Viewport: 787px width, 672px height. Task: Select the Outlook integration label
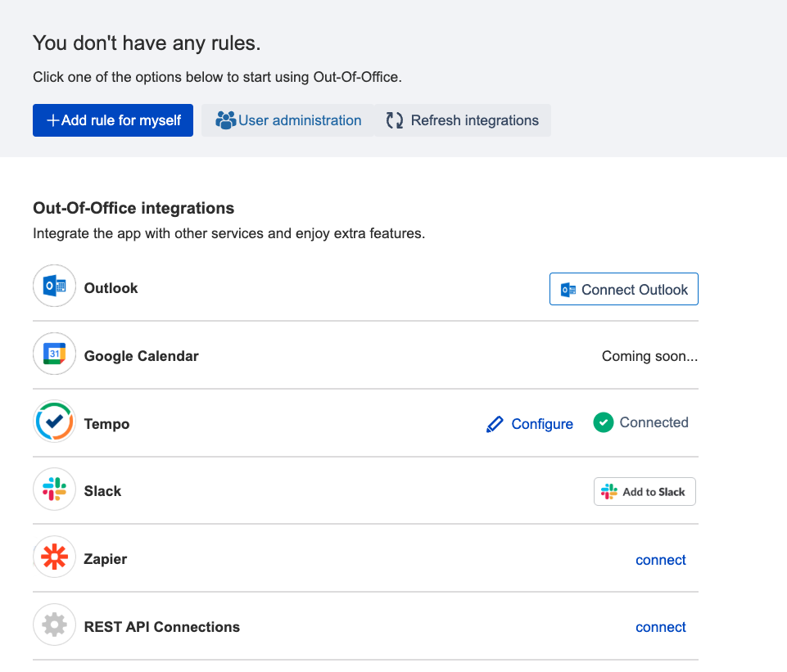pos(111,288)
